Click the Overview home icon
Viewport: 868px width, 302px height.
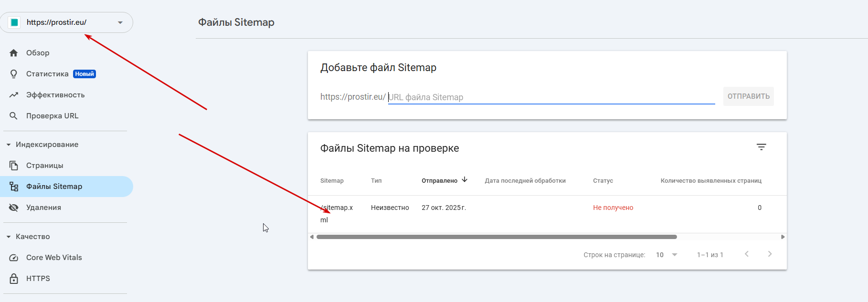coord(14,53)
